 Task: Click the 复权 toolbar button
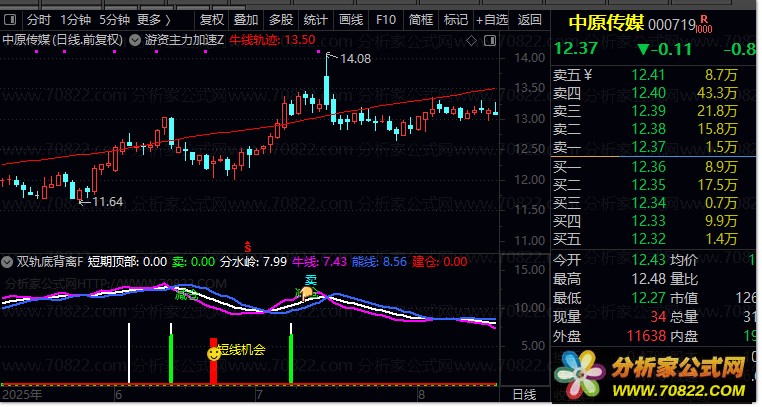(x=212, y=20)
